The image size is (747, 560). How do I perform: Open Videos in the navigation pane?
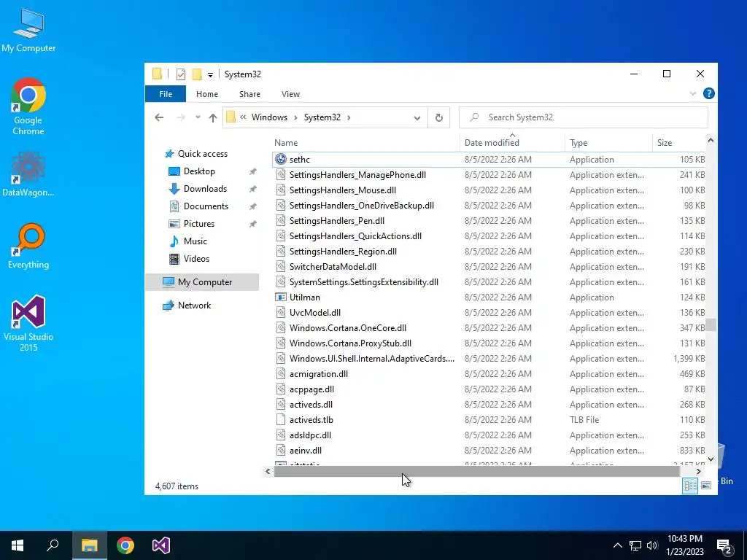click(196, 259)
